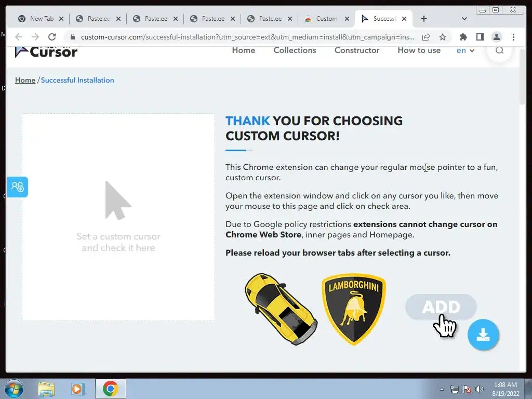Click the Home breadcrumb link
532x399 pixels.
point(25,80)
